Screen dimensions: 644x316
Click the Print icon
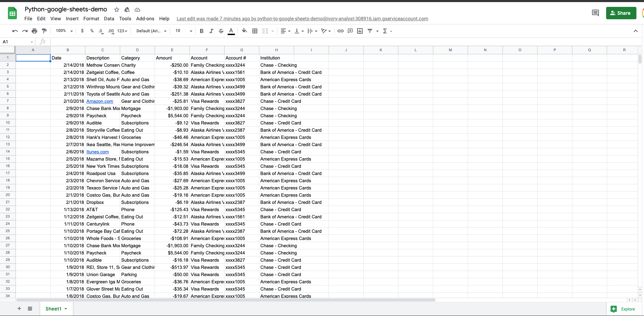pyautogui.click(x=34, y=31)
